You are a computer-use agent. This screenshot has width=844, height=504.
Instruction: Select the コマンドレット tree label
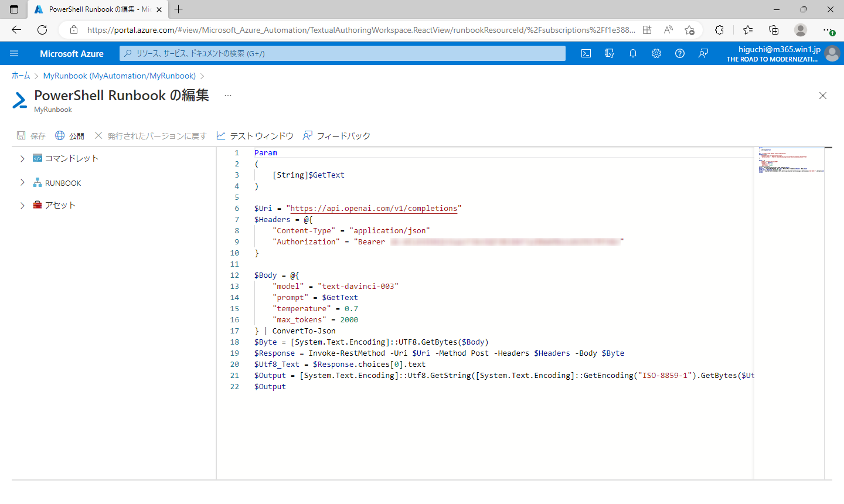tap(72, 158)
